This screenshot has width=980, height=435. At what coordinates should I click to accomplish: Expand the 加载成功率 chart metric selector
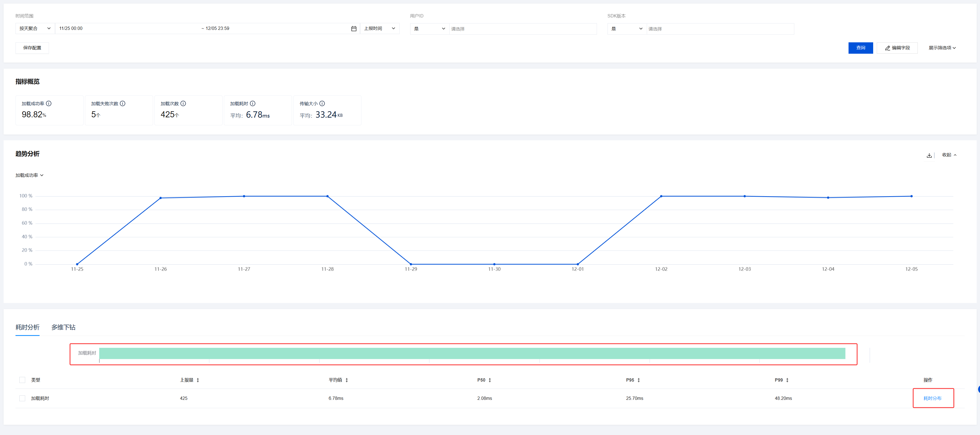point(30,175)
